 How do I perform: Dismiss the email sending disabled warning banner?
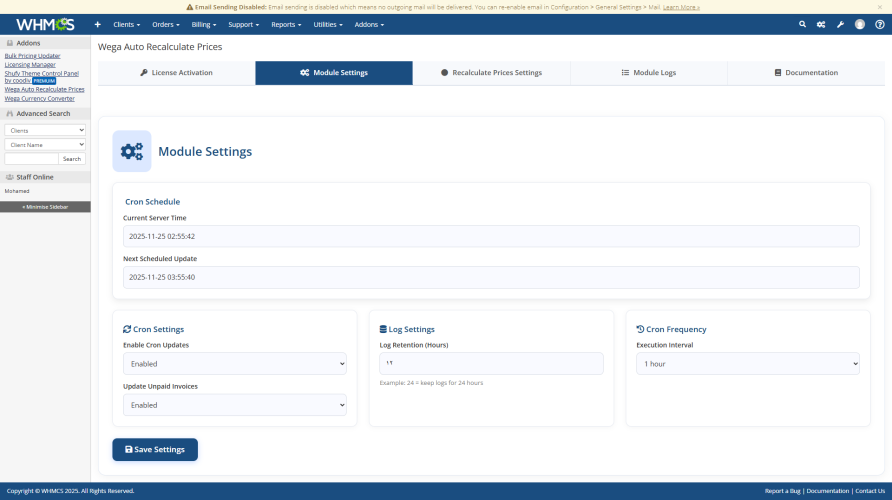[x=881, y=6]
